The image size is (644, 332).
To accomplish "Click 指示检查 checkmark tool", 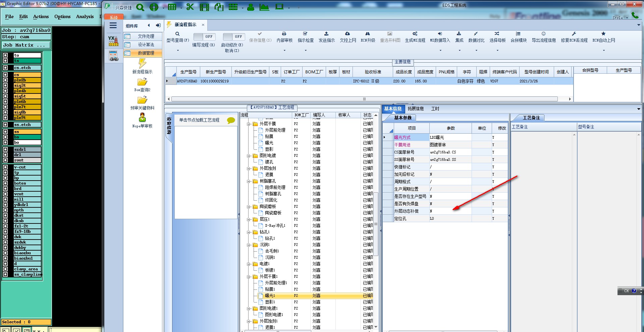I will (306, 37).
